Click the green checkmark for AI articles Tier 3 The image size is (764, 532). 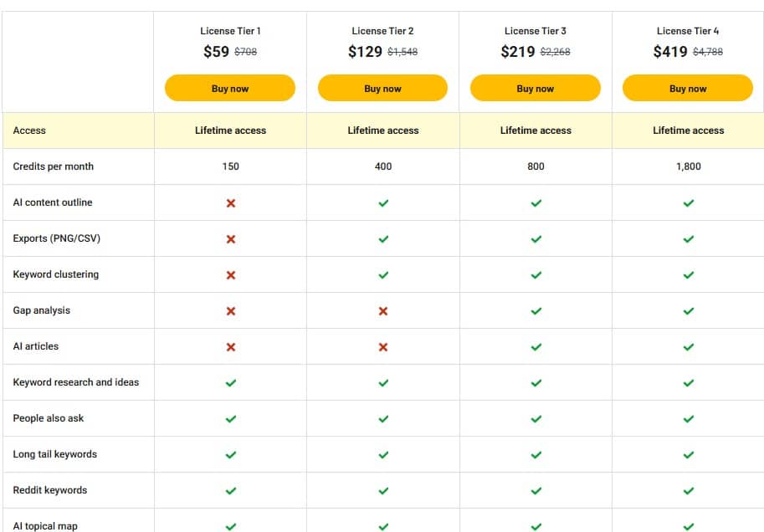pyautogui.click(x=536, y=346)
